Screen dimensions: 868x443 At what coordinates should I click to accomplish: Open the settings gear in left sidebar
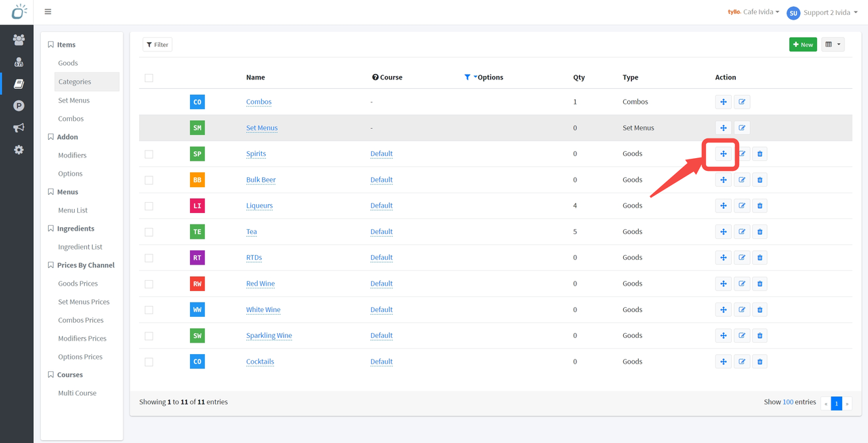[18, 149]
